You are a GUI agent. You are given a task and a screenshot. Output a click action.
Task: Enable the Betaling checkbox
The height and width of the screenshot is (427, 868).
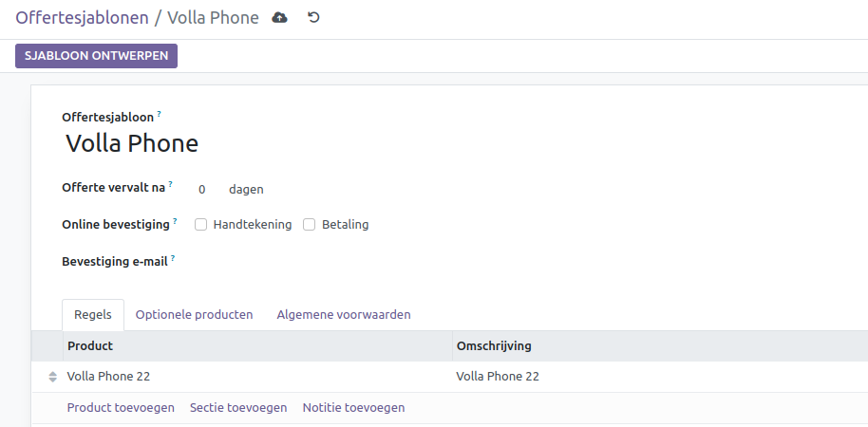pyautogui.click(x=310, y=225)
